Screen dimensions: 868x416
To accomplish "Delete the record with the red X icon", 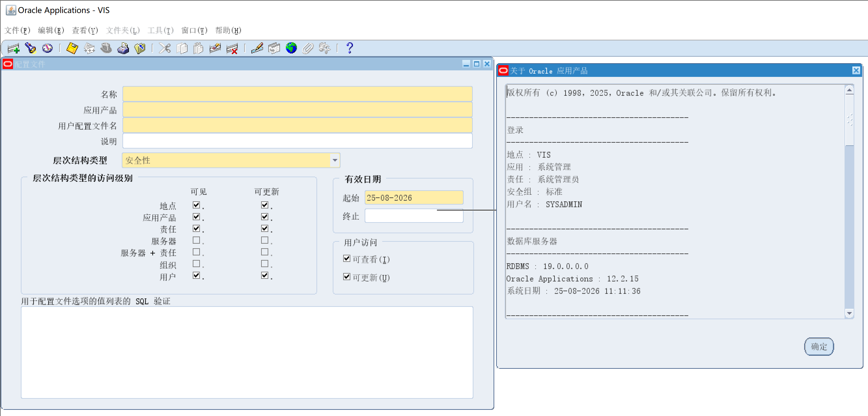I will click(232, 48).
